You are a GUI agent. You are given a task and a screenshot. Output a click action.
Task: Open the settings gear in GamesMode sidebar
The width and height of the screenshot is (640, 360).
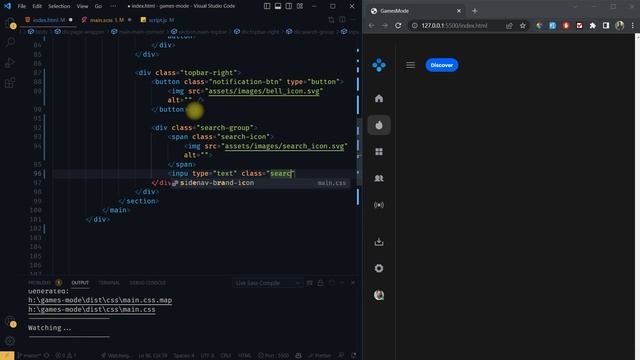379,268
